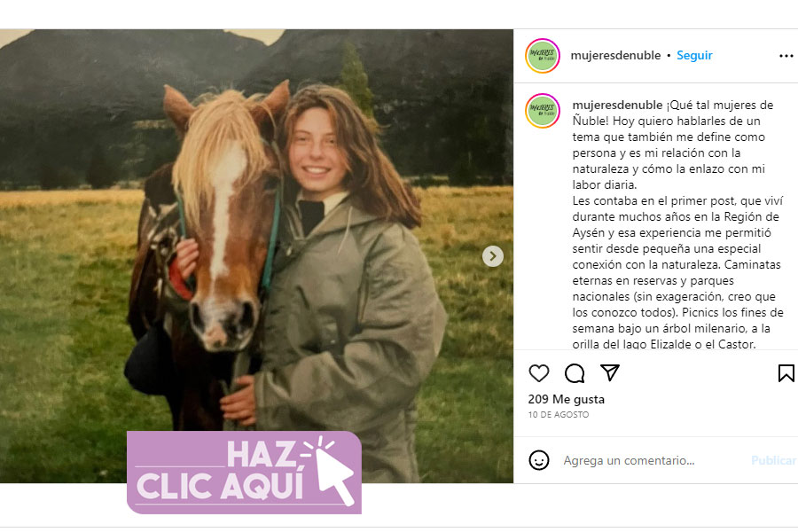This screenshot has height=532, width=798.
Task: Click the mujeresdenuble username in header
Action: [x=615, y=55]
